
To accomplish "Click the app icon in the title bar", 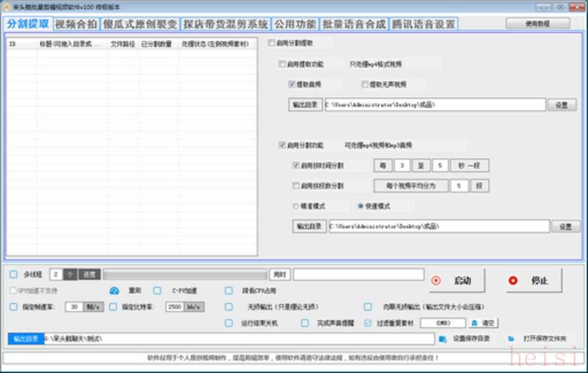I will tap(7, 7).
